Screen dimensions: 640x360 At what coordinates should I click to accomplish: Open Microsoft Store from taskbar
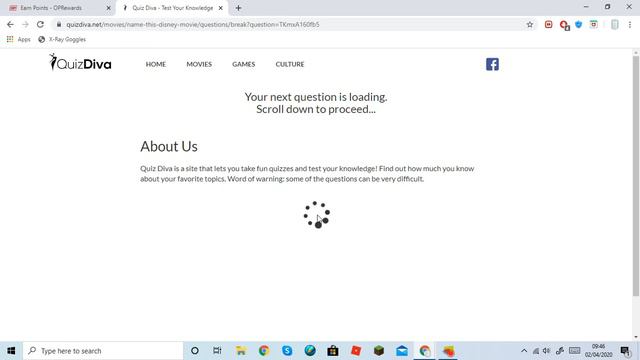coord(333,351)
